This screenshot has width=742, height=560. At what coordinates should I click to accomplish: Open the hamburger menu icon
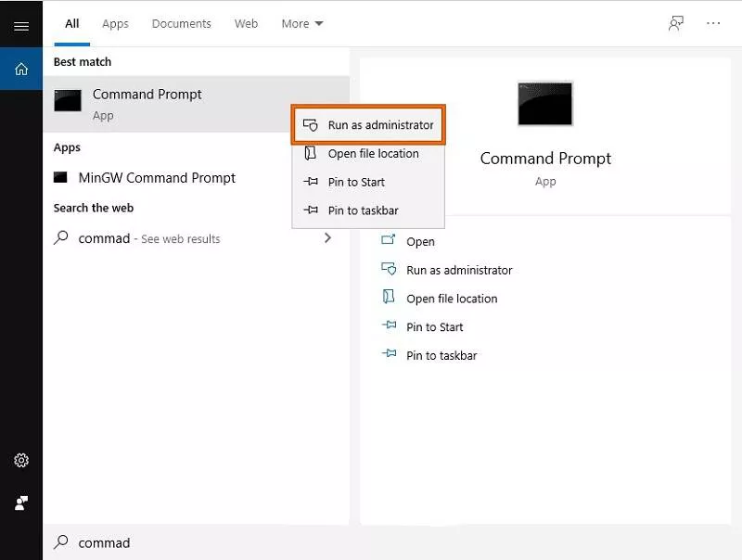(20, 25)
